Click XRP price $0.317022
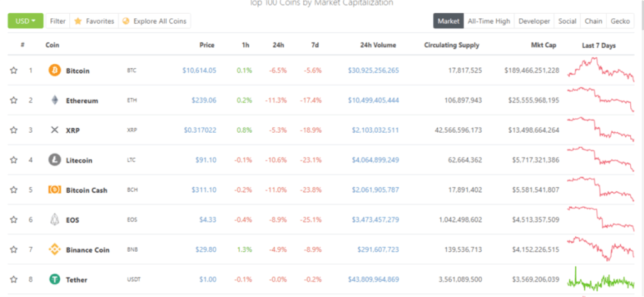The image size is (644, 297). tap(200, 130)
